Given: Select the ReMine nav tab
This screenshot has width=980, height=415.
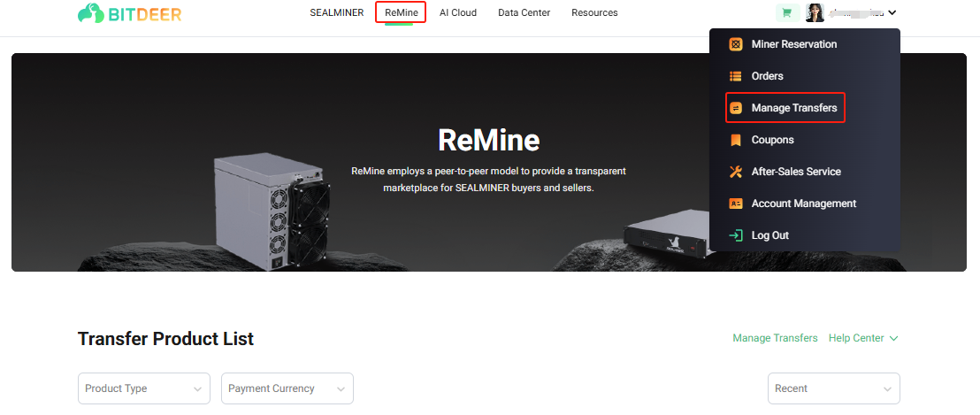Looking at the screenshot, I should pos(402,12).
